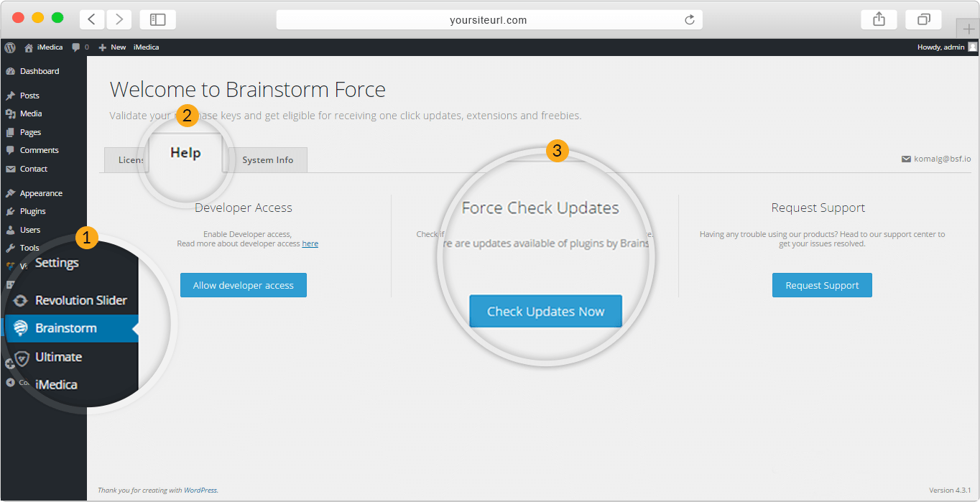Click the Pages icon in sidebar
This screenshot has height=502, width=980.
pos(10,132)
